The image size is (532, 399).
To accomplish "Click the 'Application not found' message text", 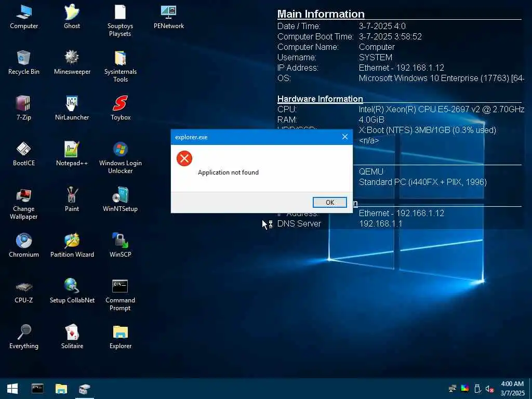I will pyautogui.click(x=229, y=172).
